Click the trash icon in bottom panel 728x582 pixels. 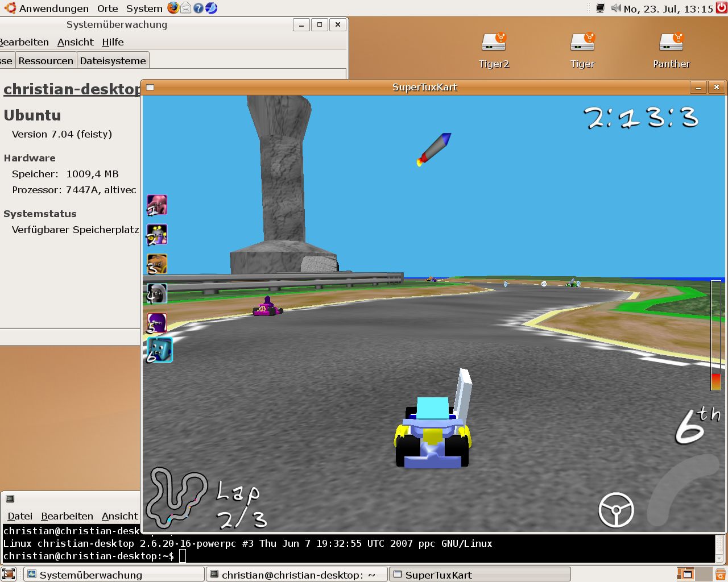(x=721, y=574)
